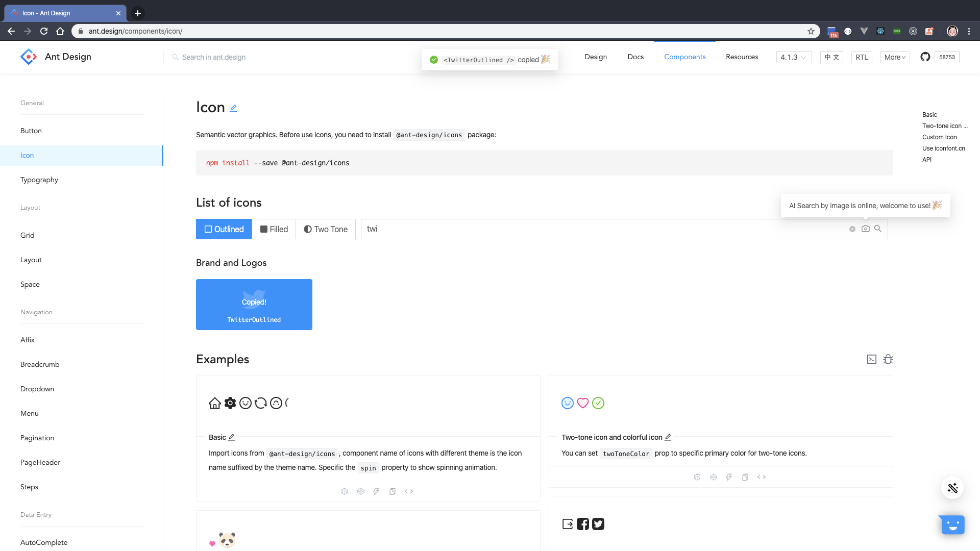Toggle RTL layout direction
This screenshot has height=551, width=980.
(x=862, y=57)
